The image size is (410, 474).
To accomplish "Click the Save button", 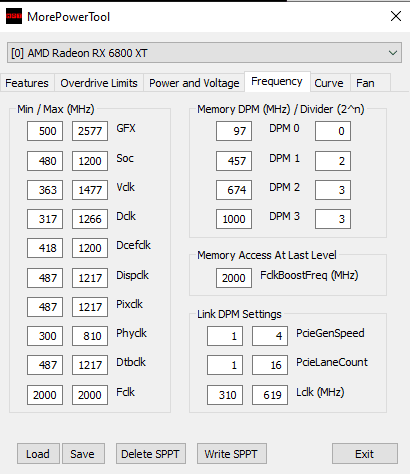I will point(83,454).
